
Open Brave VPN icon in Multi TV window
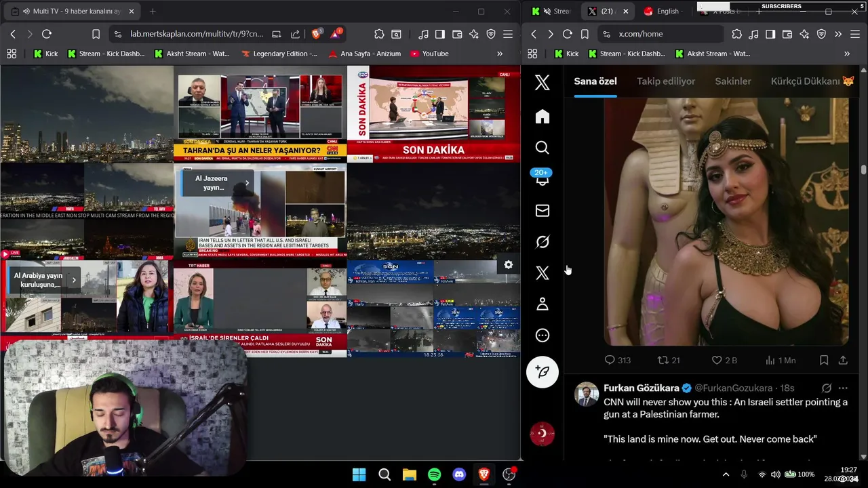point(491,34)
